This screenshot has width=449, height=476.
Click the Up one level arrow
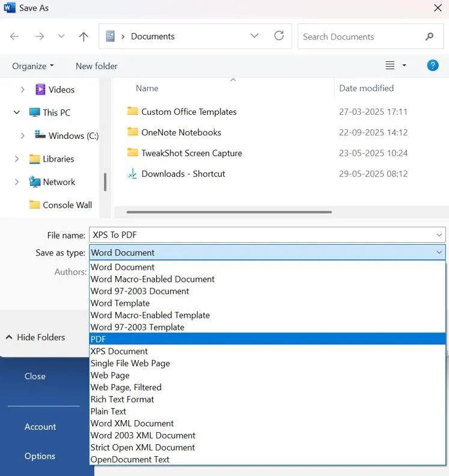point(84,37)
